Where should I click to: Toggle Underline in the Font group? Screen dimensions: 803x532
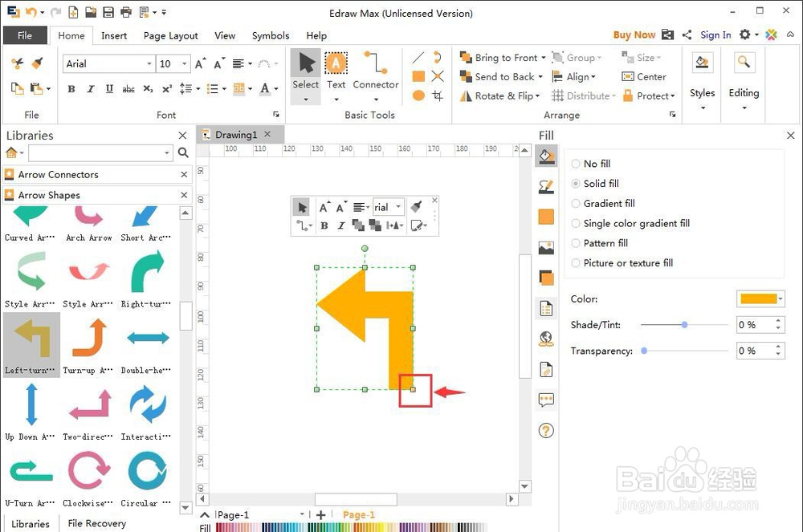coord(109,88)
